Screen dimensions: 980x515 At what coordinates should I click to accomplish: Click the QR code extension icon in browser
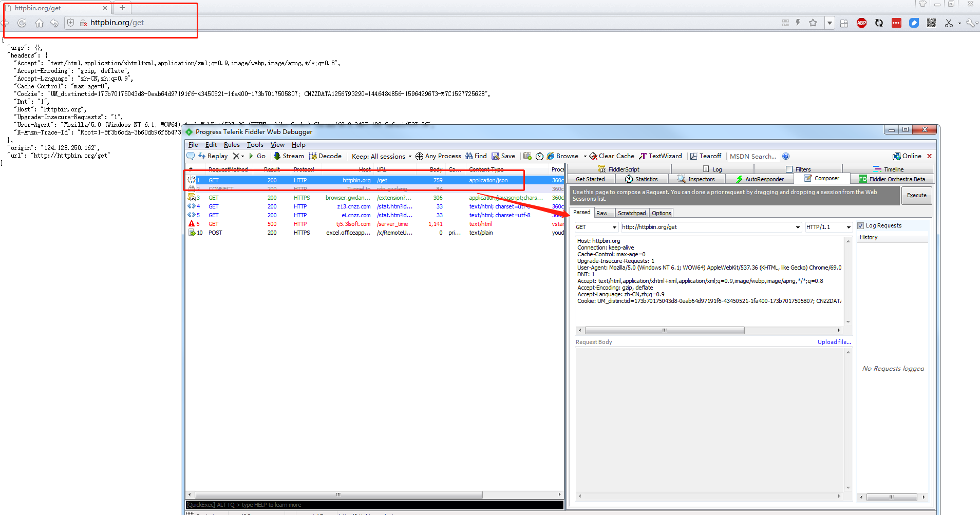tap(931, 23)
